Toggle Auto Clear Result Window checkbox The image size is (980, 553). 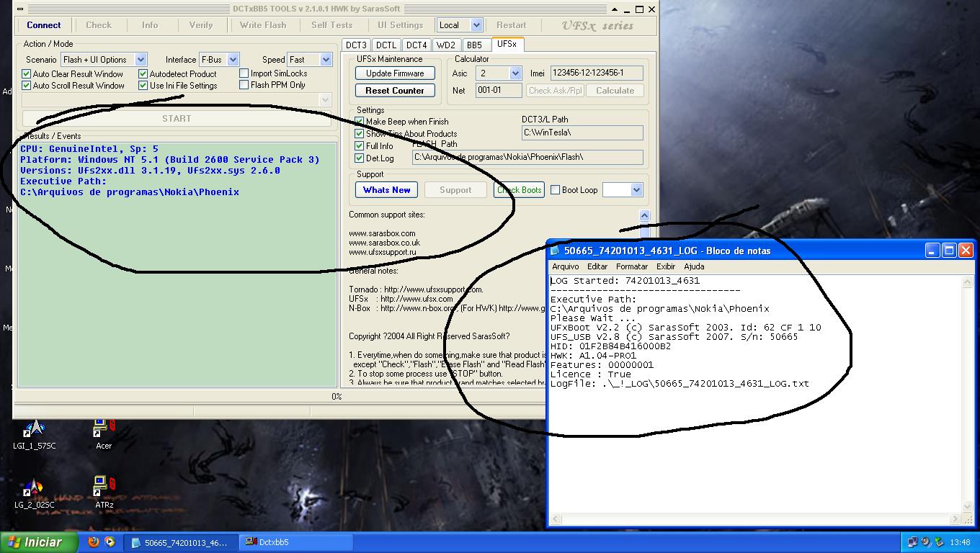[x=27, y=74]
